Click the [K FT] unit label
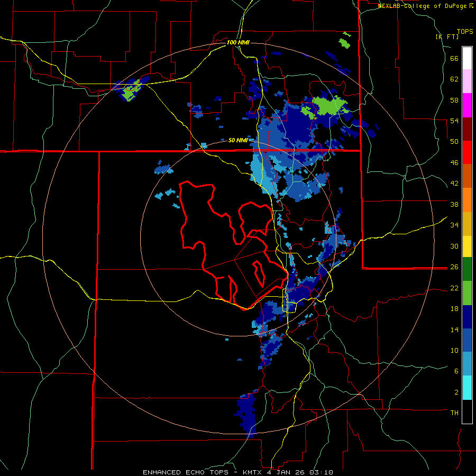 (447, 36)
